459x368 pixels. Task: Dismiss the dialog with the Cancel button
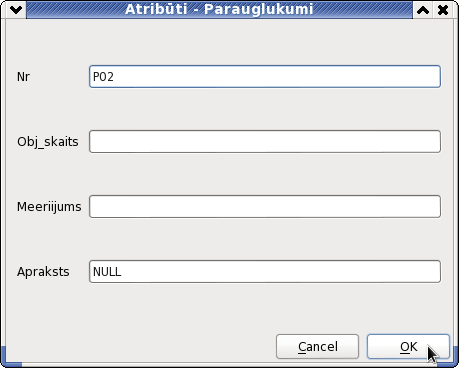click(x=317, y=347)
